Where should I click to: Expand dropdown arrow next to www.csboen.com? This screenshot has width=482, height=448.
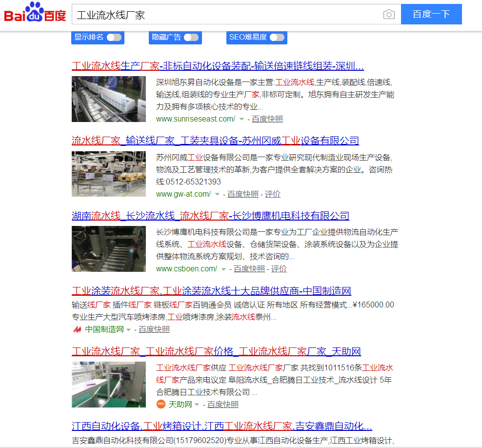point(223,269)
